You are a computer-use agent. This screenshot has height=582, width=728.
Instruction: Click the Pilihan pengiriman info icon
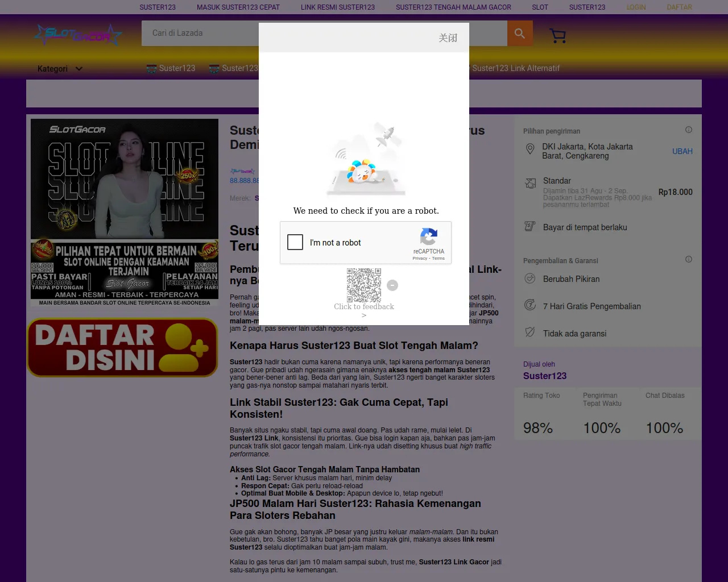pyautogui.click(x=689, y=130)
